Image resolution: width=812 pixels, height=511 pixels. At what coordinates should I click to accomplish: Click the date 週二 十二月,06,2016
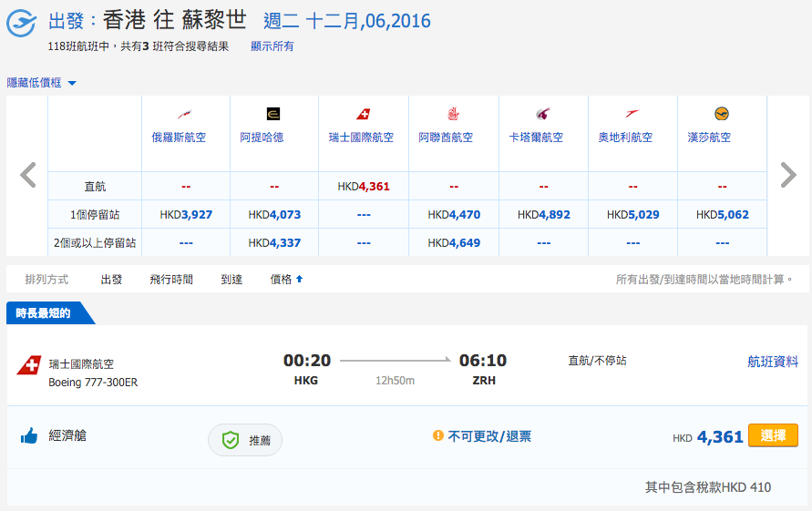347,21
